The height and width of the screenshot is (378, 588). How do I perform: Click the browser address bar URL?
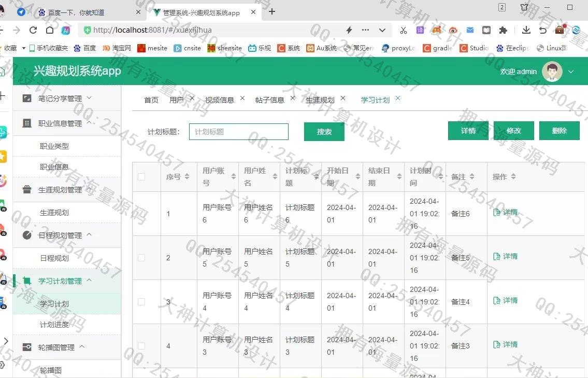pyautogui.click(x=152, y=30)
